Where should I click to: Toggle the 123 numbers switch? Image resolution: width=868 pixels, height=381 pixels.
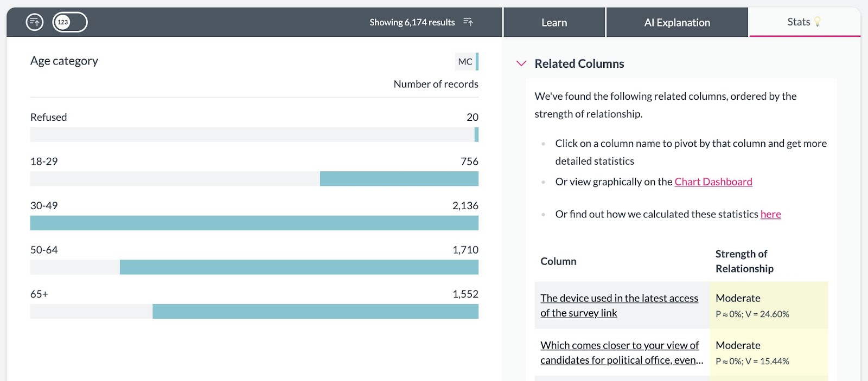coord(70,22)
